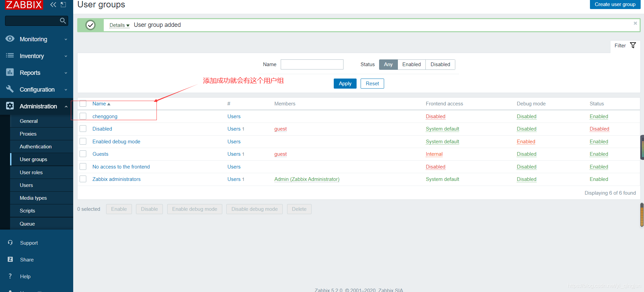
Task: Tick the select-all checkbox in header
Action: click(83, 103)
